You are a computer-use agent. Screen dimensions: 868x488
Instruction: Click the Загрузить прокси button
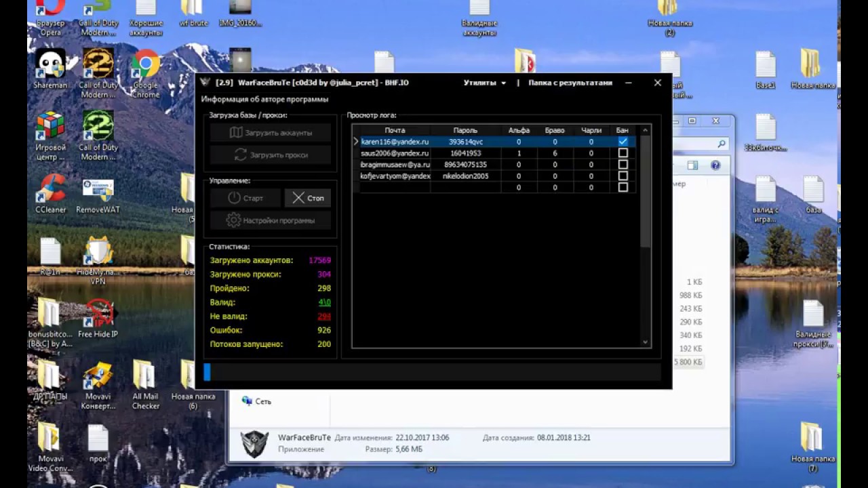click(x=271, y=155)
